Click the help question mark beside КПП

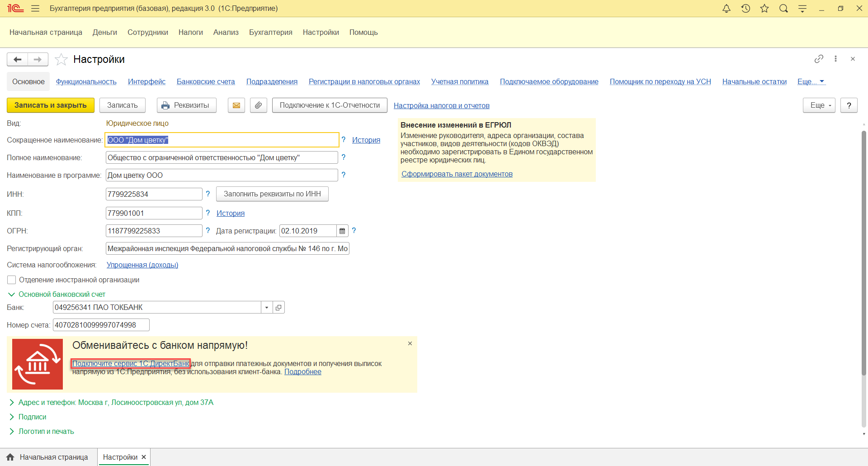click(x=208, y=213)
